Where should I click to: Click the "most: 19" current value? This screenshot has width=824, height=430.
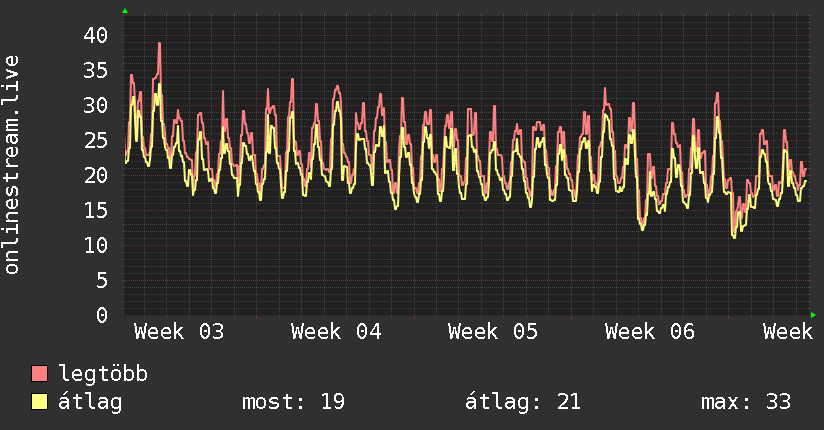(x=293, y=402)
